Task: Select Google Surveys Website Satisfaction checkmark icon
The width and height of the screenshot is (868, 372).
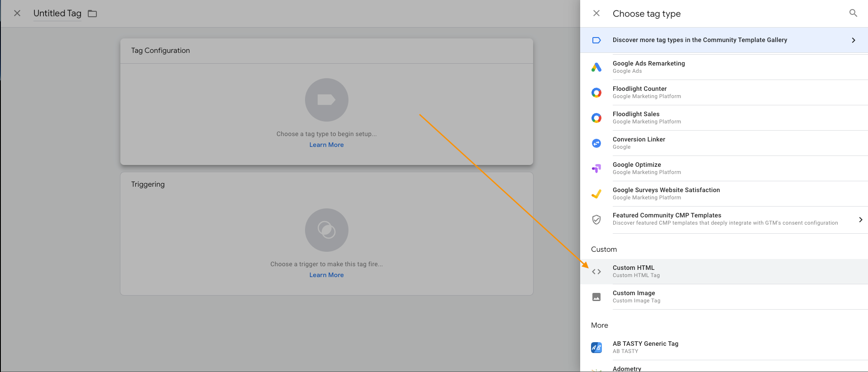Action: 596,194
